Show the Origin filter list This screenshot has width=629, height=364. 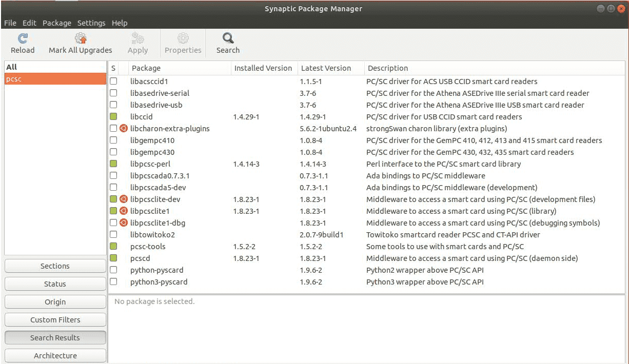[x=55, y=302]
